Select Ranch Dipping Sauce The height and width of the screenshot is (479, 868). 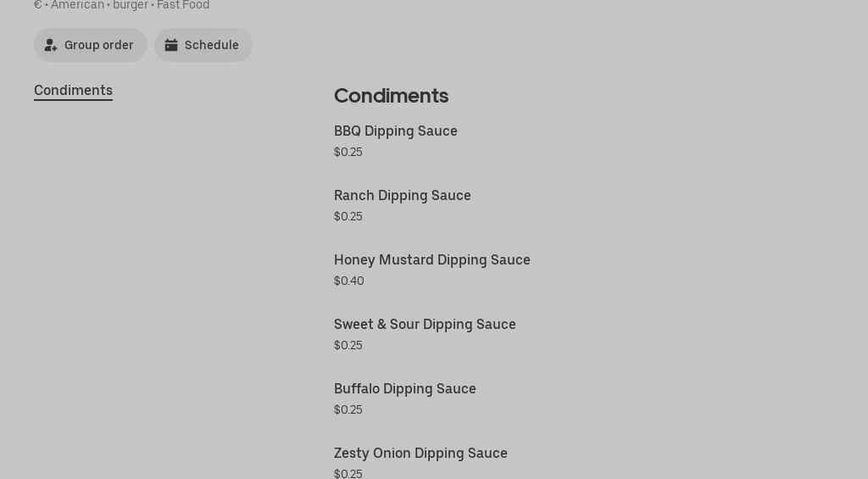402,195
